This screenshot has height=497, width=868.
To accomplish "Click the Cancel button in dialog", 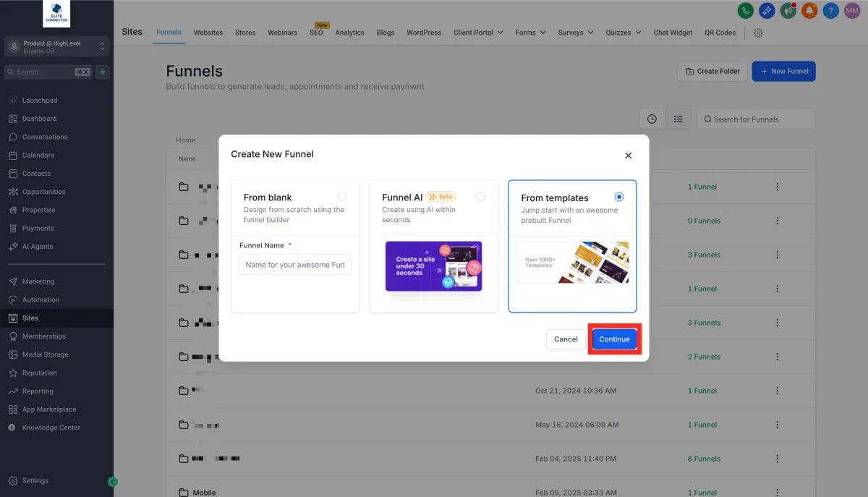I will click(566, 339).
